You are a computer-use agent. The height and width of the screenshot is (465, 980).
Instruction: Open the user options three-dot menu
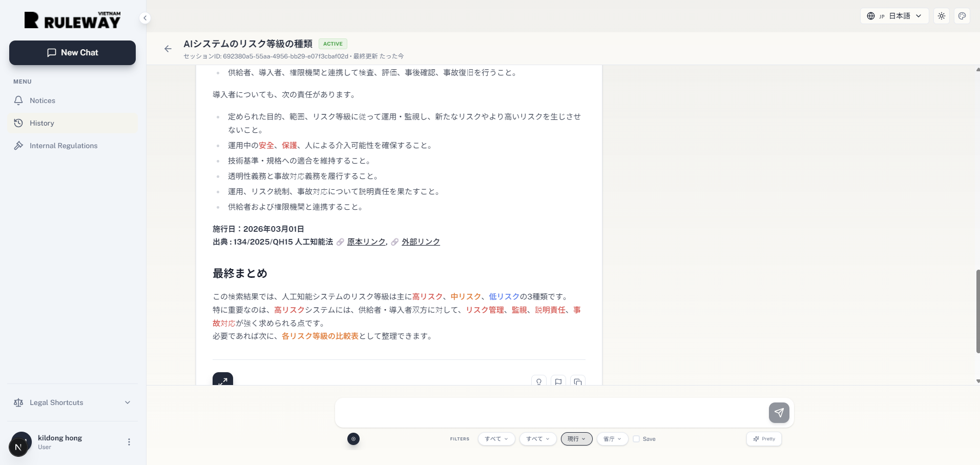pos(129,442)
